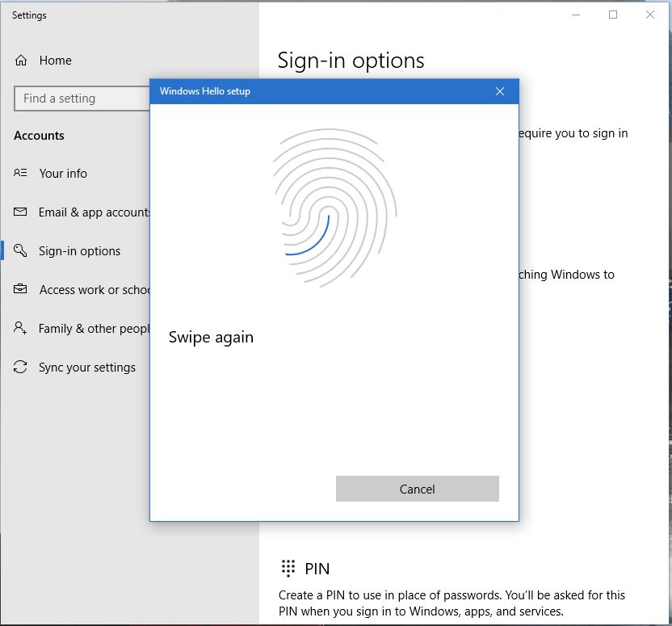Click the Sync your settings sync icon

pyautogui.click(x=19, y=367)
